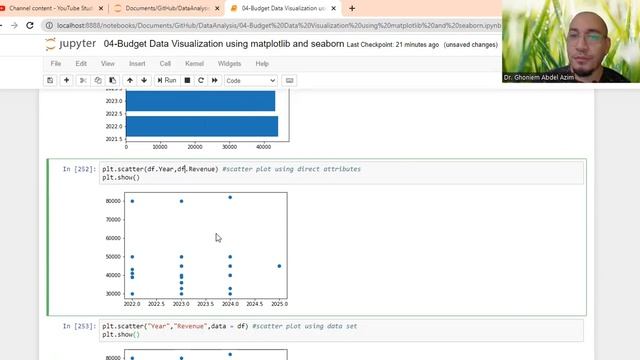The height and width of the screenshot is (360, 640).
Task: Rename the notebook title
Action: coord(224,44)
